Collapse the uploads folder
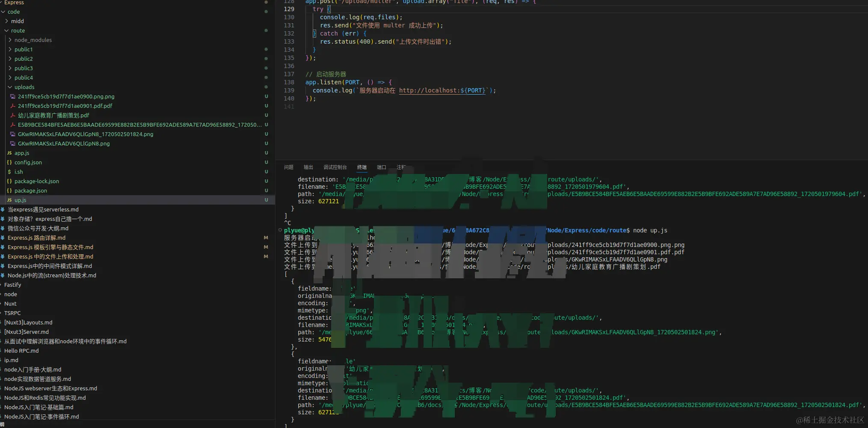The width and height of the screenshot is (868, 428). tap(10, 87)
